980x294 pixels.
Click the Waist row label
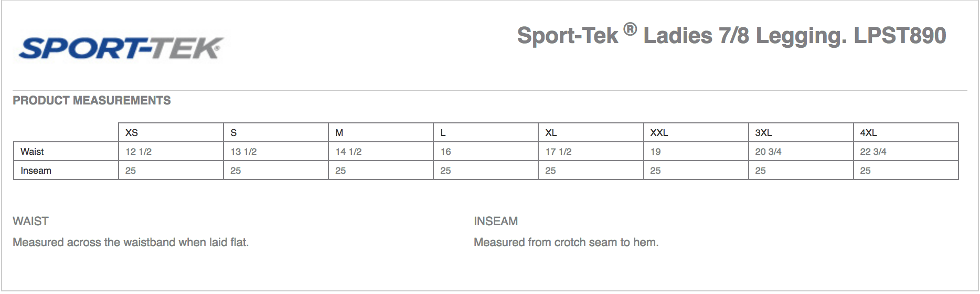(x=32, y=152)
